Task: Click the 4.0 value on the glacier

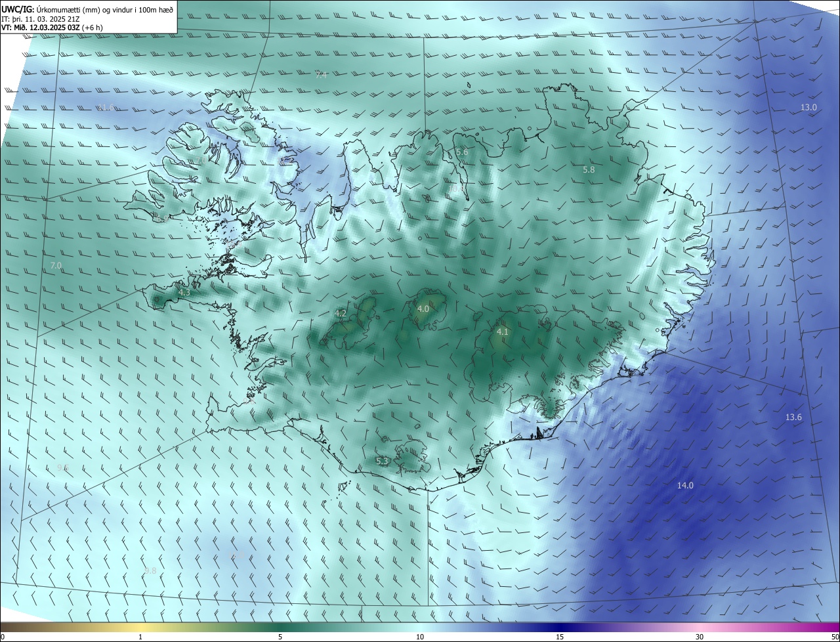Action: (423, 309)
